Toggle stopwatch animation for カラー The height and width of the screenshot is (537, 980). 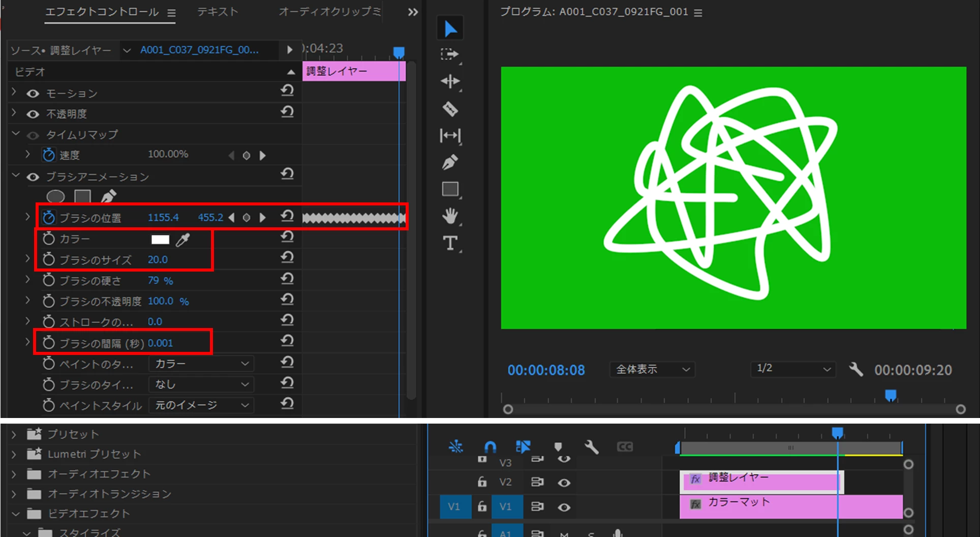click(49, 238)
